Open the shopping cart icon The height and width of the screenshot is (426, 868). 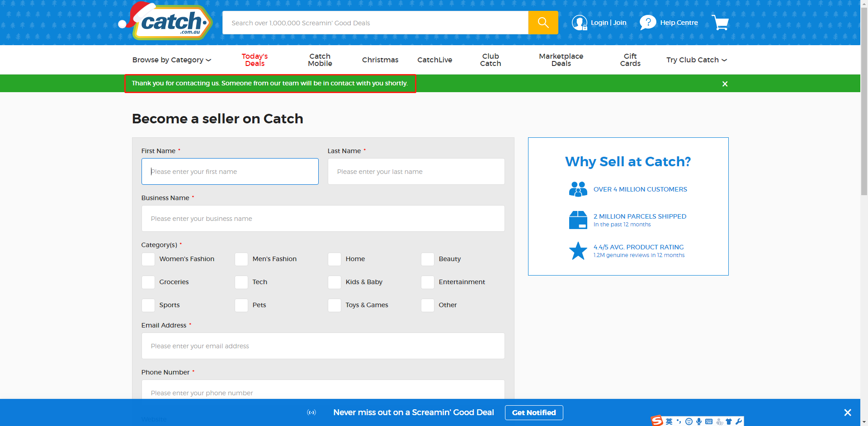click(720, 23)
